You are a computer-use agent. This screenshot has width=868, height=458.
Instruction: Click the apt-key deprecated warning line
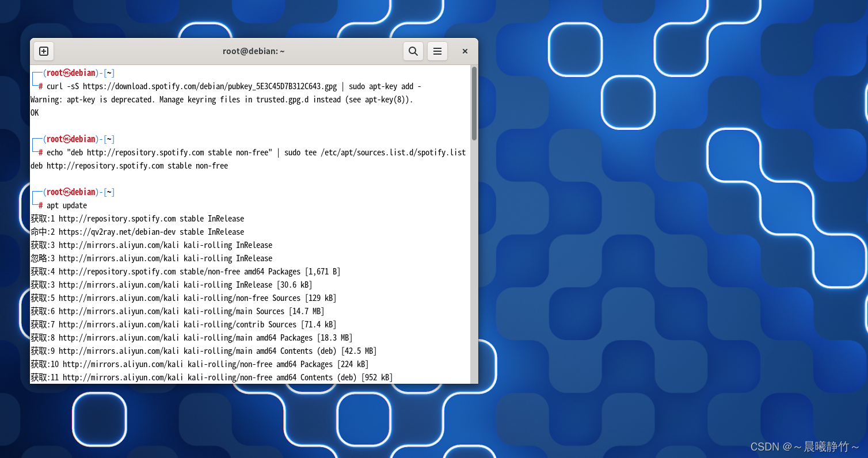tap(222, 100)
